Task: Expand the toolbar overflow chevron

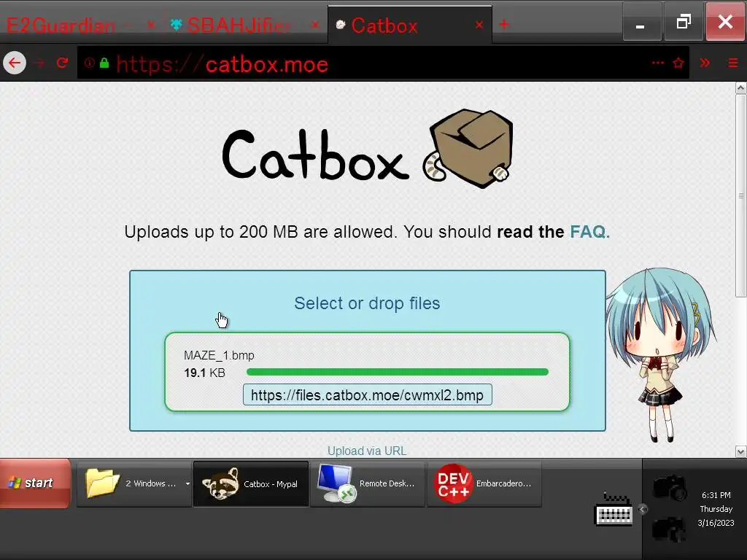Action: coord(705,63)
